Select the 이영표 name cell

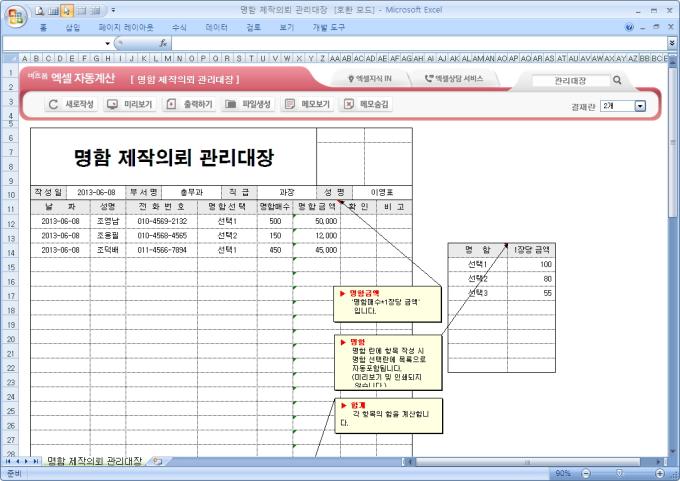coord(382,192)
